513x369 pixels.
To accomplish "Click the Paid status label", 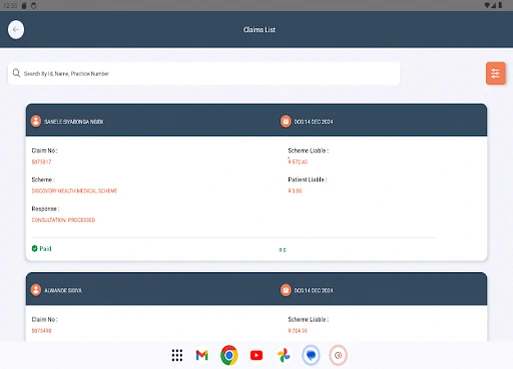I will pos(45,249).
